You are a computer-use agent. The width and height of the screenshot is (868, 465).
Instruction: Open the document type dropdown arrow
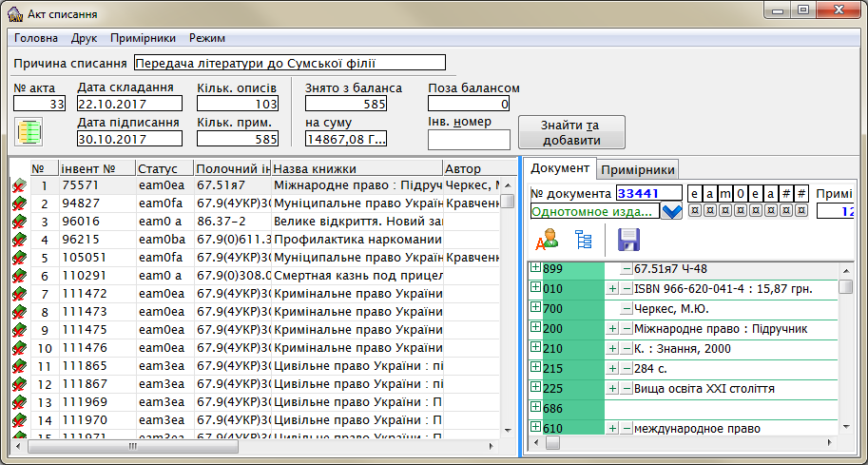point(672,211)
